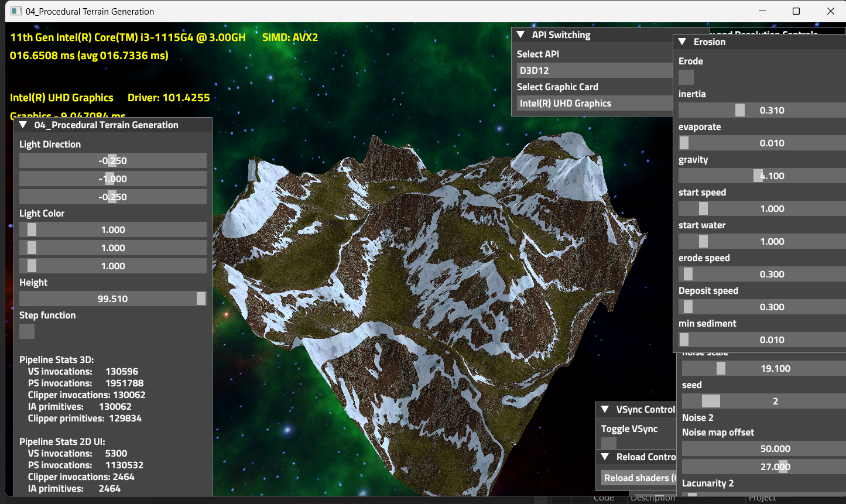
Task: Collapse the VSync Control panel
Action: [x=605, y=410]
